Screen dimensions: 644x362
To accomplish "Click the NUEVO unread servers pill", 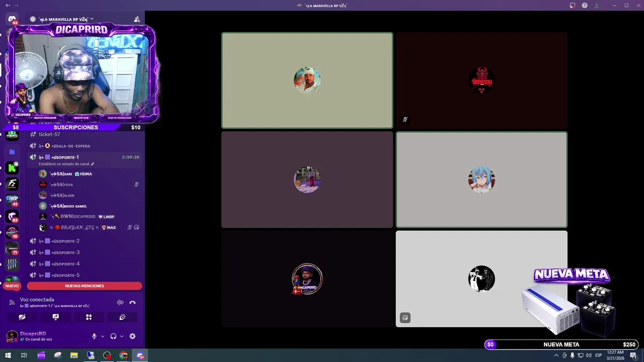I will 12,286.
